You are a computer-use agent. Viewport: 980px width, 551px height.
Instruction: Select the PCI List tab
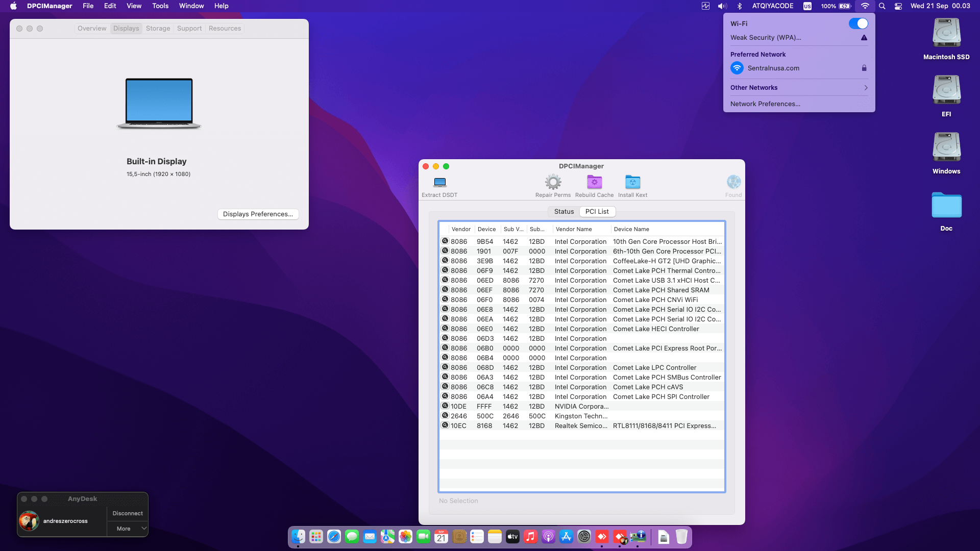(x=597, y=211)
